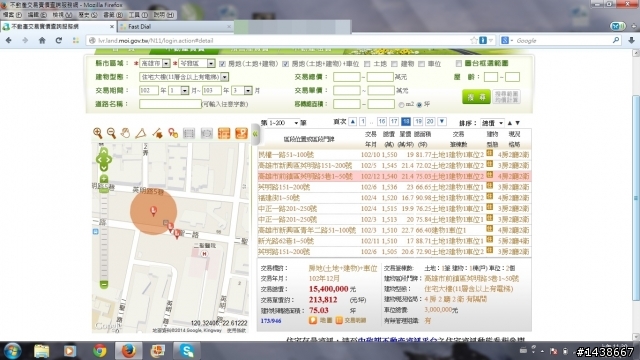640x360 pixels.
Task: Click the gray circle-select map tool
Action: 207,133
